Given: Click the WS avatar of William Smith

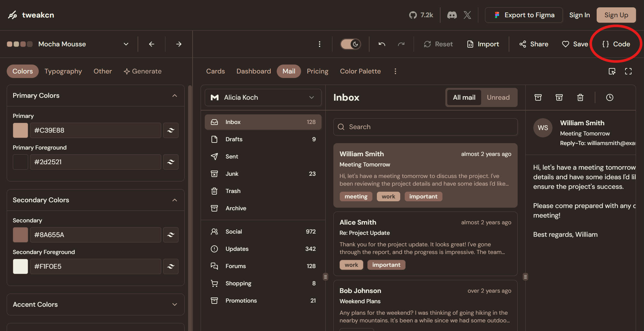Looking at the screenshot, I should coord(543,128).
